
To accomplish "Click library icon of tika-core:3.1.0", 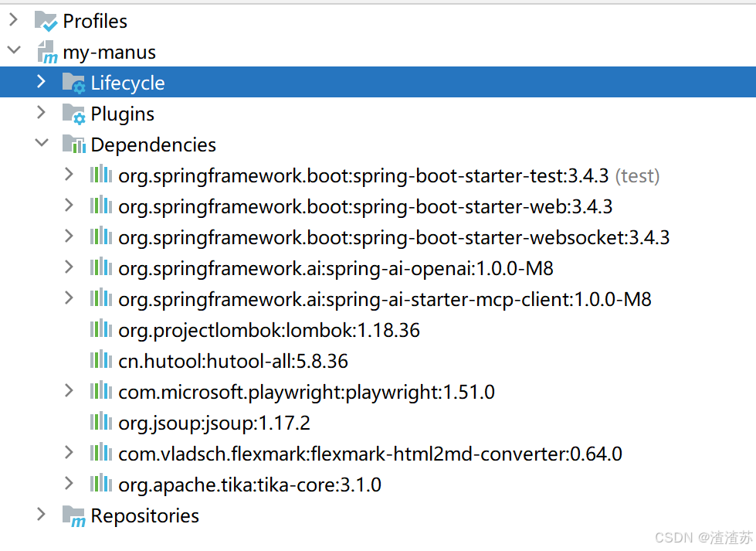I will [100, 483].
